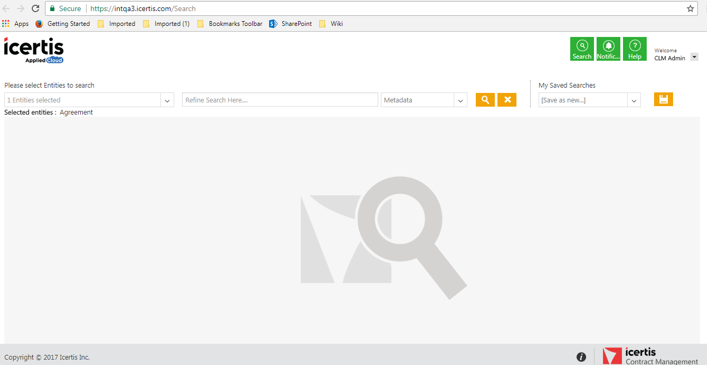Open the Wiki bookmark folder
The width and height of the screenshot is (707, 365).
[331, 24]
